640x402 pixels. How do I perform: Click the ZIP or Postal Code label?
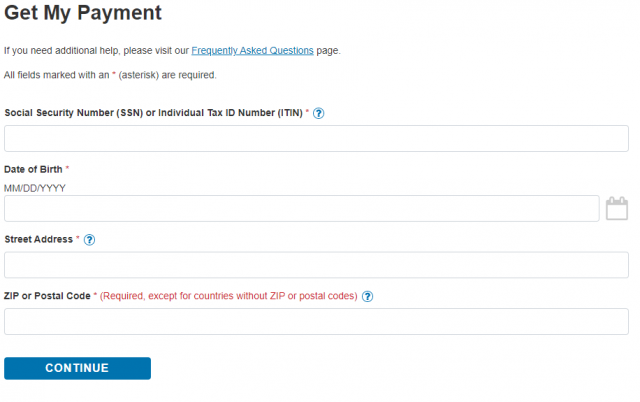pos(47,296)
